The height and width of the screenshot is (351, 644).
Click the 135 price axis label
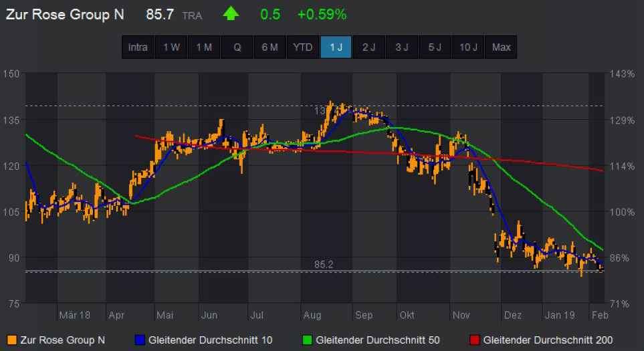point(11,120)
